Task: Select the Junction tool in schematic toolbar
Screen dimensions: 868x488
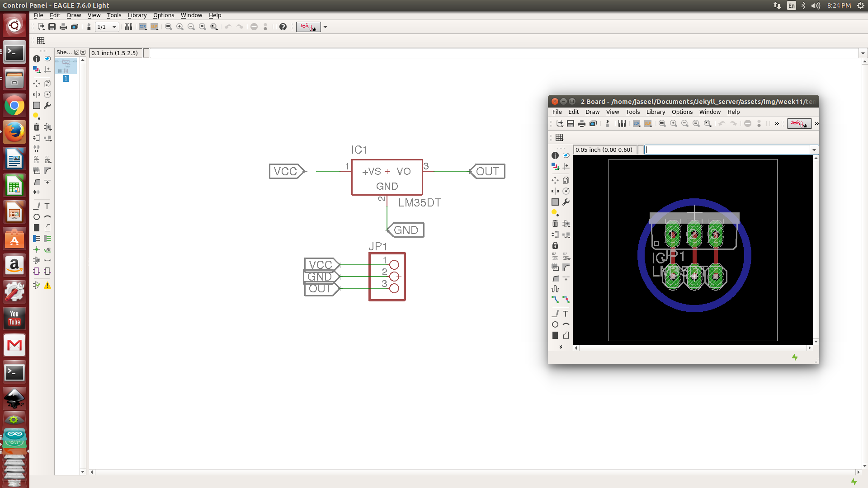Action: pyautogui.click(x=37, y=249)
